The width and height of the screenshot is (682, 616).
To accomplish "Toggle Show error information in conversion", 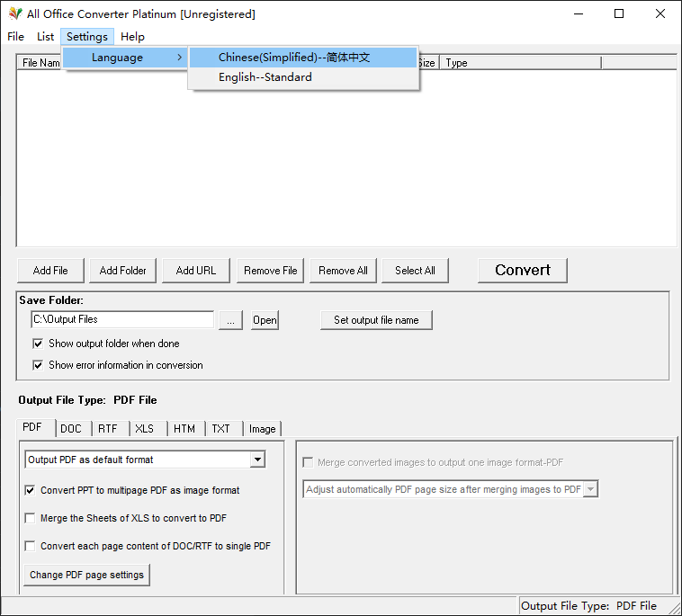I will [38, 365].
